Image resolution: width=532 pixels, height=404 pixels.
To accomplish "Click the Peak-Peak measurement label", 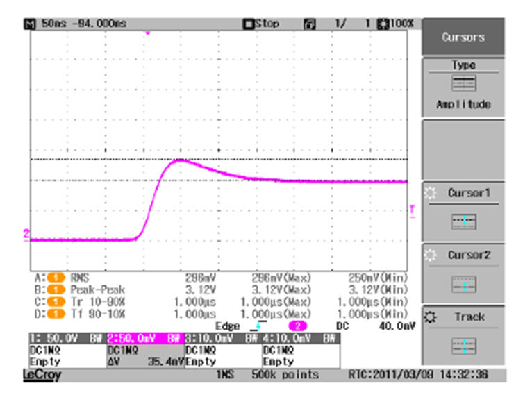I will (98, 290).
